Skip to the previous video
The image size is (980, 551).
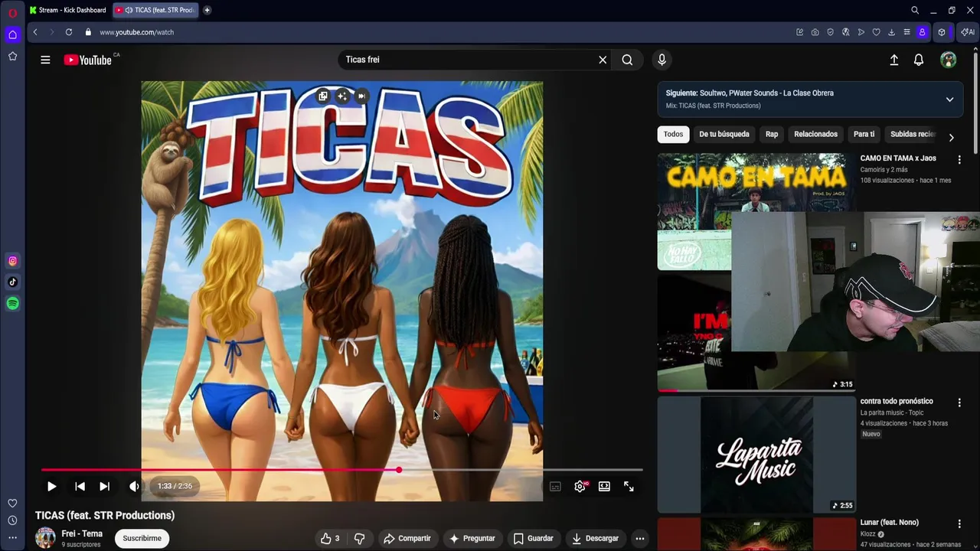[x=80, y=486]
